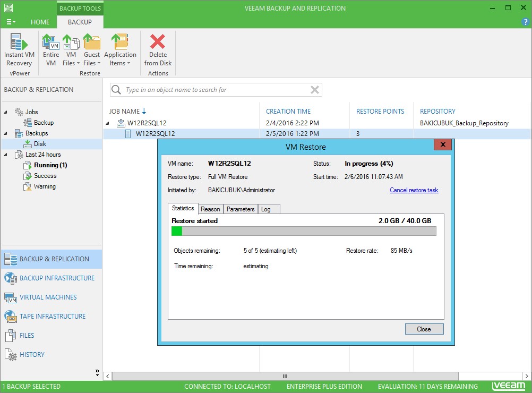The image size is (532, 393).
Task: Sort by the JOB NAME column header
Action: pos(124,112)
